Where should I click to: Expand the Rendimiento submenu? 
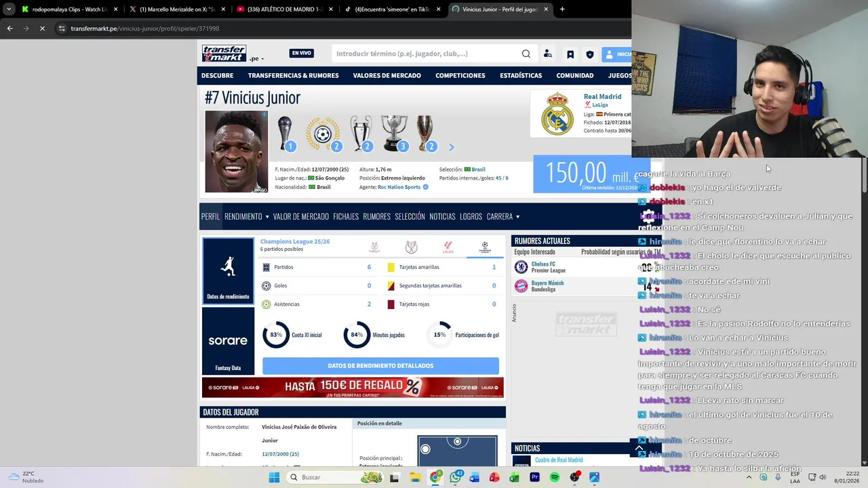(267, 217)
